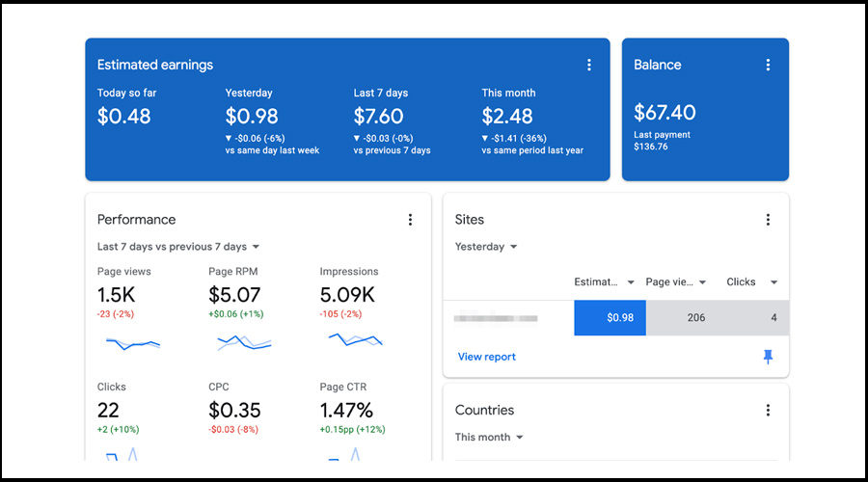Click the Page views sparkline chart
868x482 pixels.
point(132,341)
